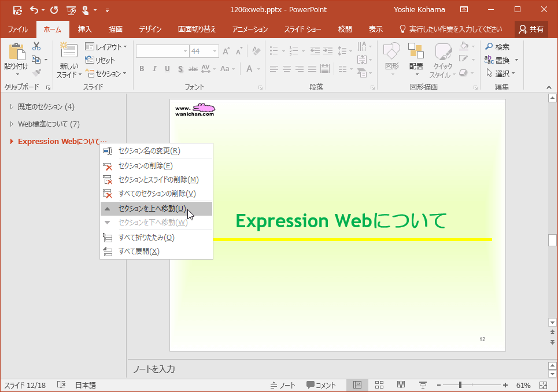Toggle text Shadow formatting
The height and width of the screenshot is (392, 558).
pyautogui.click(x=180, y=69)
